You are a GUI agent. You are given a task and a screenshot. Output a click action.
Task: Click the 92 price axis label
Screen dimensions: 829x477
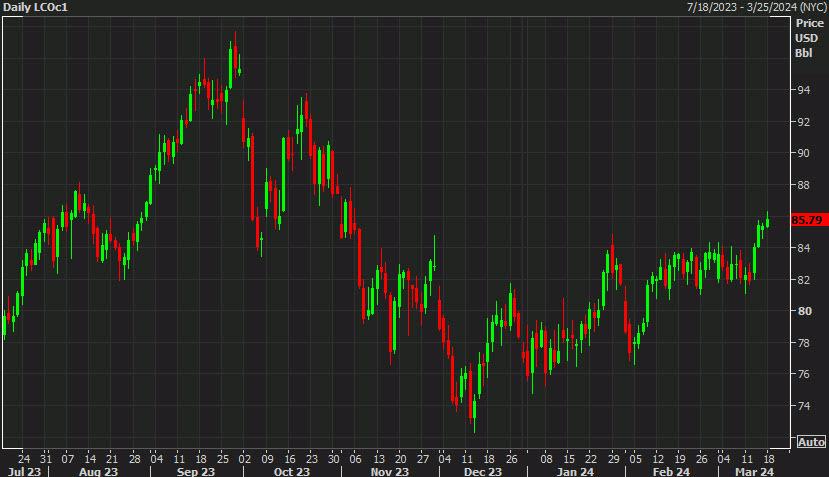[x=804, y=122]
